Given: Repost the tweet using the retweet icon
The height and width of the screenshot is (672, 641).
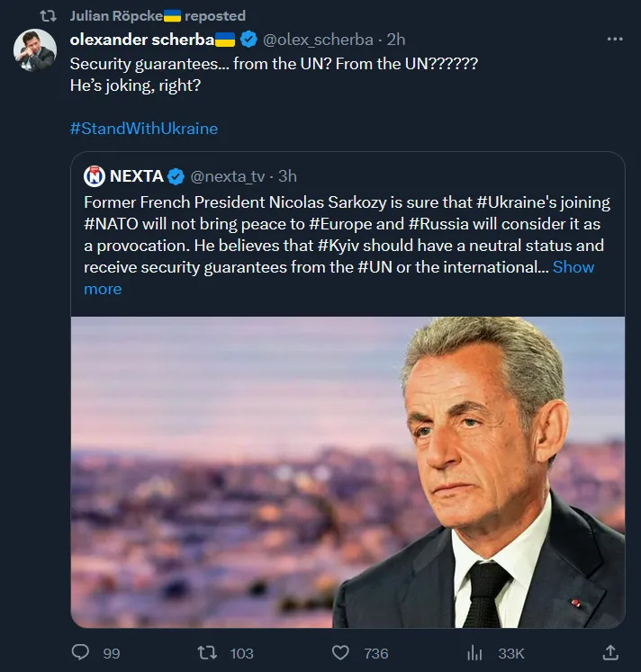Looking at the screenshot, I should pos(209,652).
